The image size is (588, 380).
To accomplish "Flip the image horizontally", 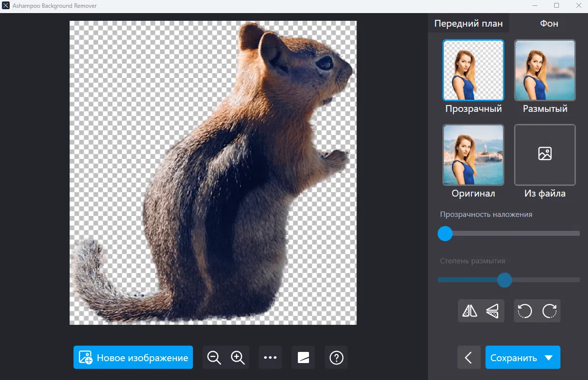I will 470,311.
